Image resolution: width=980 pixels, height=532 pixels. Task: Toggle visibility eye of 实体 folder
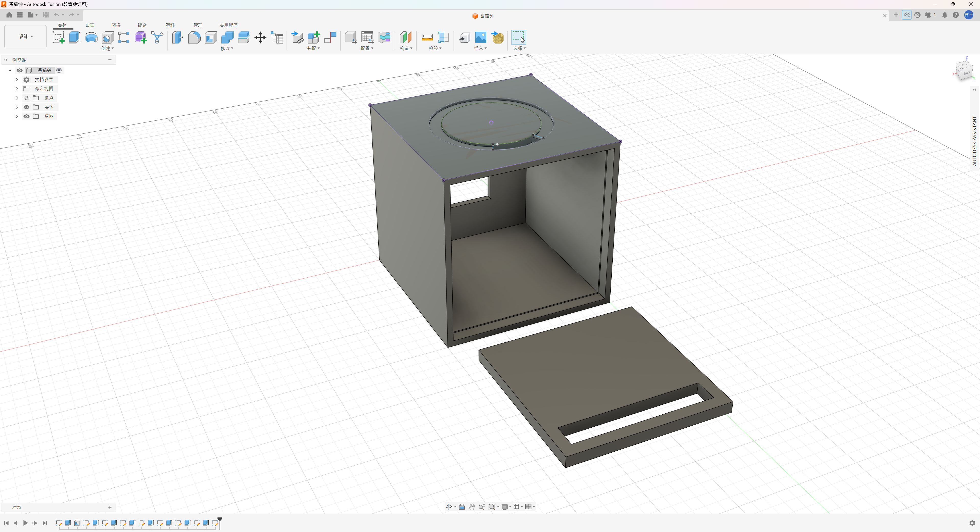[x=27, y=107]
